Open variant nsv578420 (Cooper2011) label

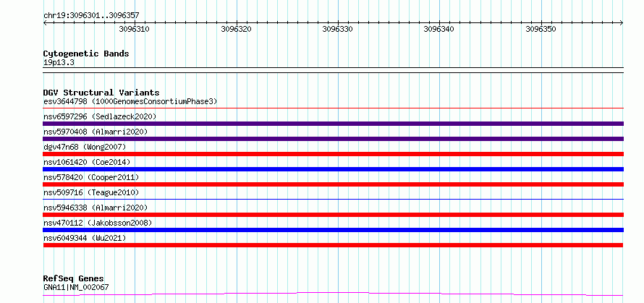point(91,177)
